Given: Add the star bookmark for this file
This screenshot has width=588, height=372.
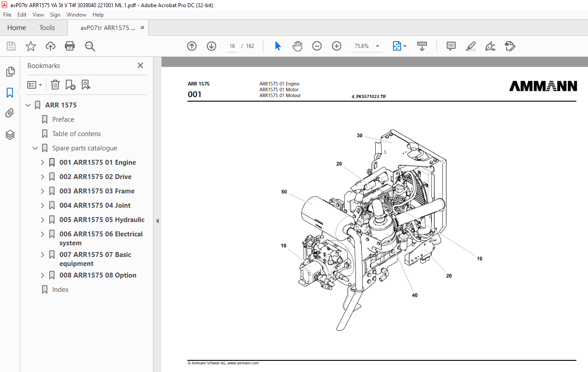Looking at the screenshot, I should coord(31,46).
